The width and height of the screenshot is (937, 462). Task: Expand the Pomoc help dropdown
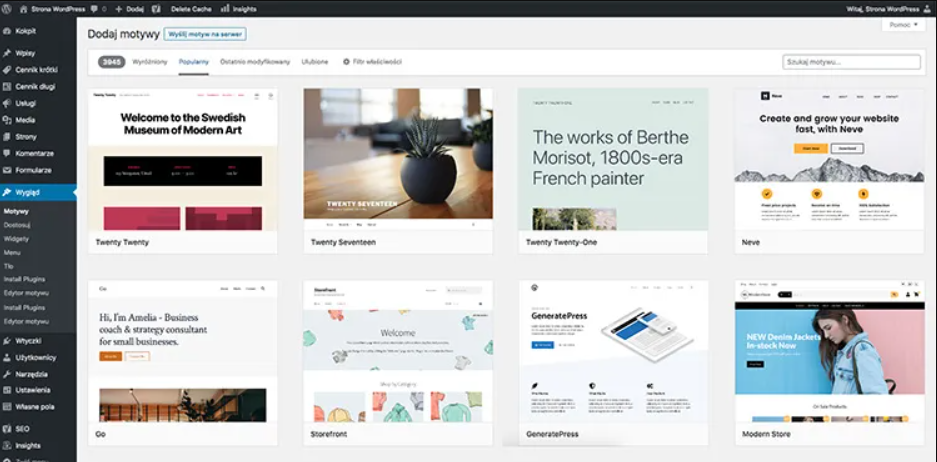click(903, 25)
